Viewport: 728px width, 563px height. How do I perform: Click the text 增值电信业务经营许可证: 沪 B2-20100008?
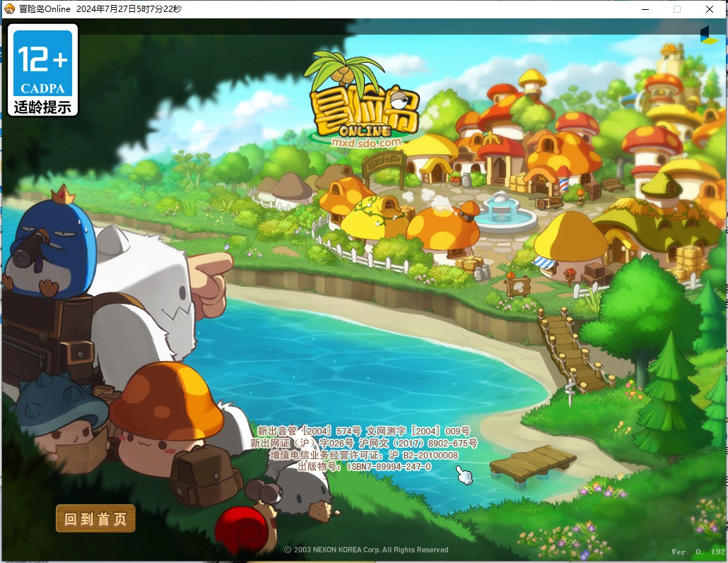[x=364, y=456]
